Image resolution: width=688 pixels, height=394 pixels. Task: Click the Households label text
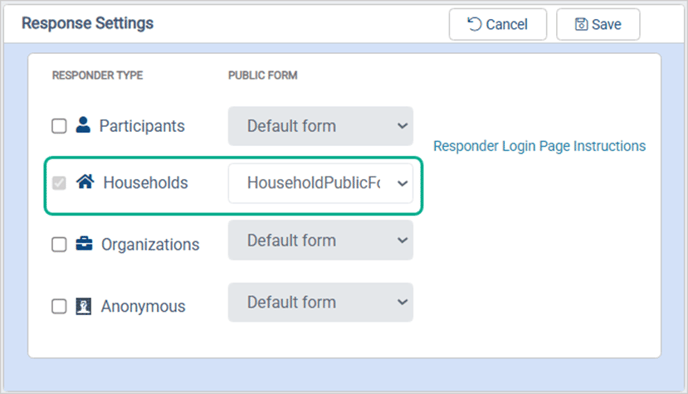click(146, 183)
